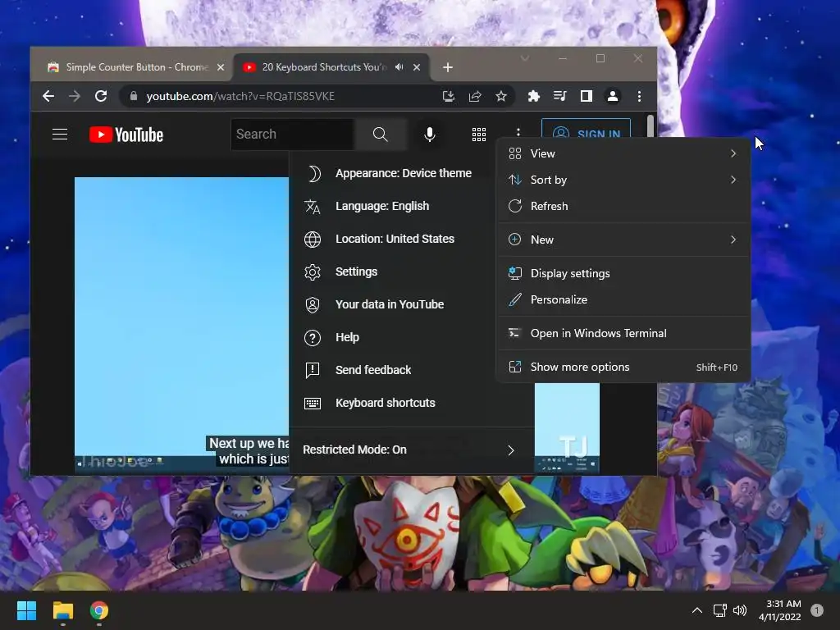Expand the Sort by submenu
The height and width of the screenshot is (630, 840).
click(x=623, y=180)
